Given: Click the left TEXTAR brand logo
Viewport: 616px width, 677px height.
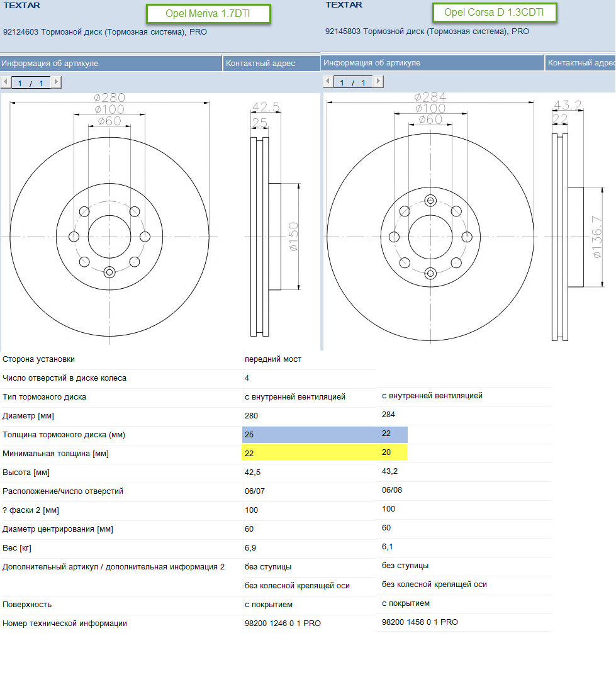Looking at the screenshot, I should coord(21,5).
